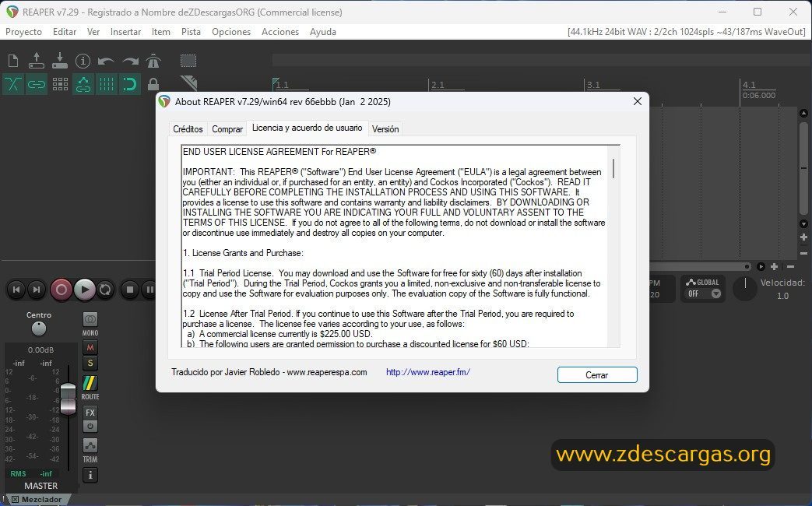Toggle the Repeat loop button
812x506 pixels.
[105, 290]
